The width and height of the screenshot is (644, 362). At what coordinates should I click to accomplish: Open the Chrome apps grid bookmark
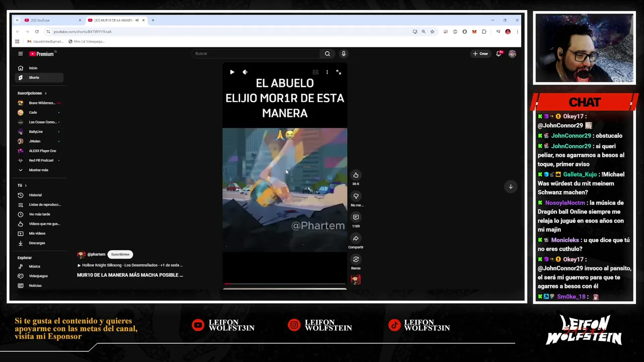(17, 42)
